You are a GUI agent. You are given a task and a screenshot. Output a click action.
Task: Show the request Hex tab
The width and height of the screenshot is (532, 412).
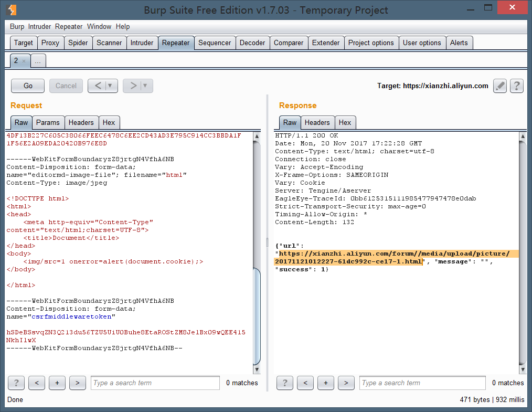click(109, 122)
